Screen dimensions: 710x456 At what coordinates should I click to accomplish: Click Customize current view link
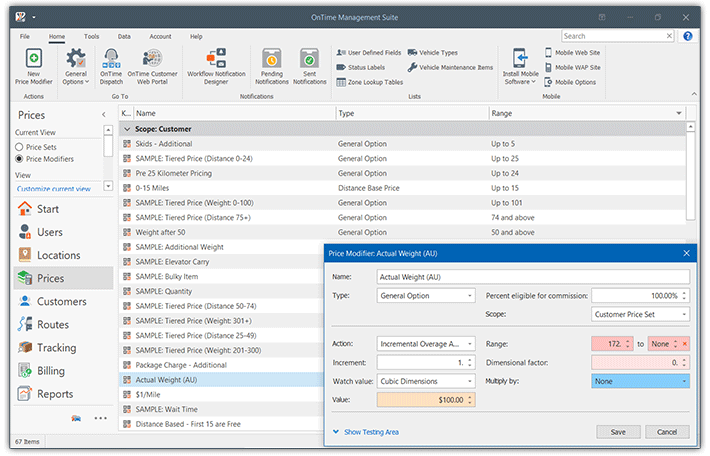point(53,189)
